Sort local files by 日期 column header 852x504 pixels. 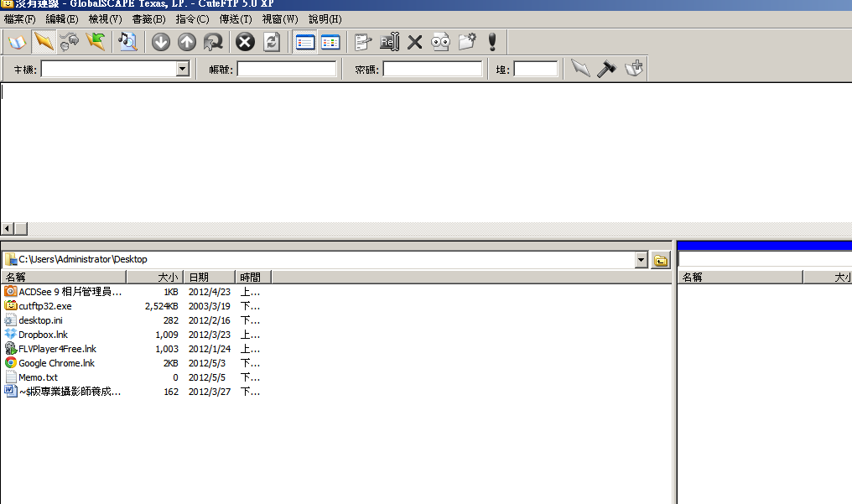[209, 278]
